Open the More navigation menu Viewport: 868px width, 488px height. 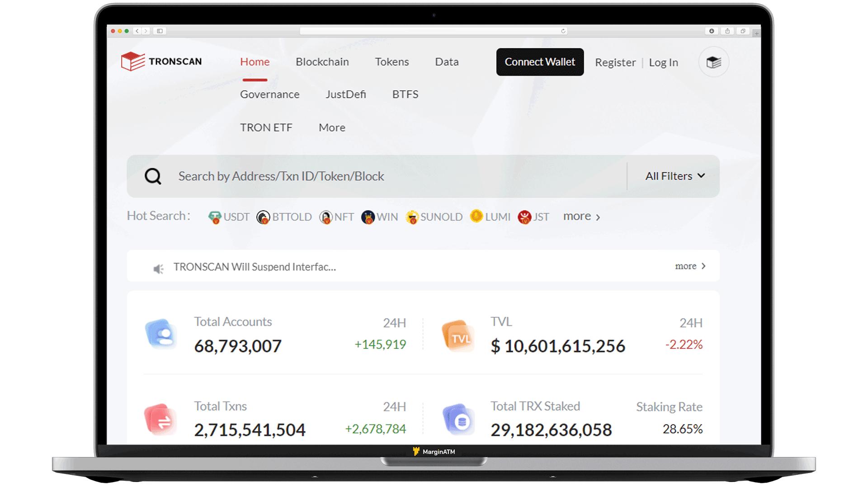(332, 128)
